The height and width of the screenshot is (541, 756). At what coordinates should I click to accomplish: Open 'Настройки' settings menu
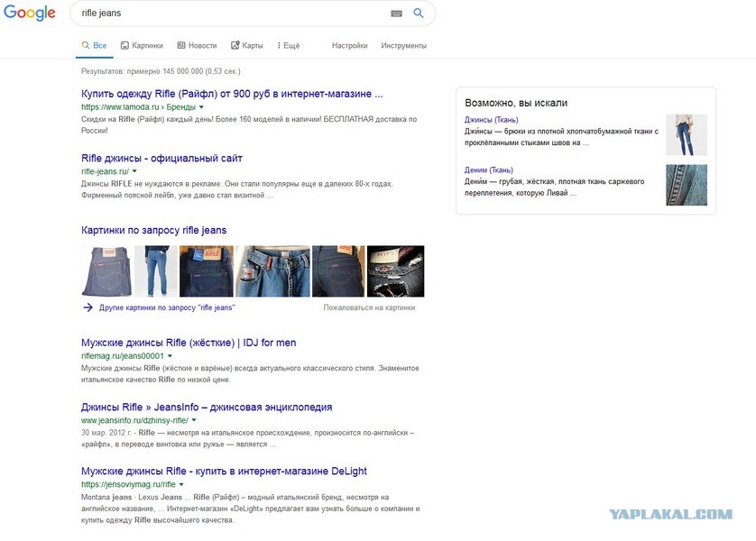(x=349, y=45)
